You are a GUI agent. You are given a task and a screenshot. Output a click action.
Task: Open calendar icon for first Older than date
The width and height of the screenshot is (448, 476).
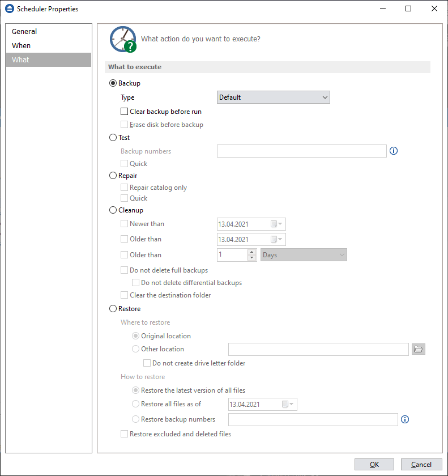[x=276, y=240]
